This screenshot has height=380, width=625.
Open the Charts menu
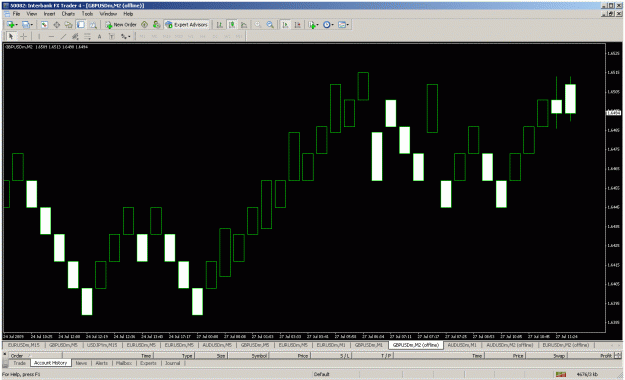pos(68,14)
